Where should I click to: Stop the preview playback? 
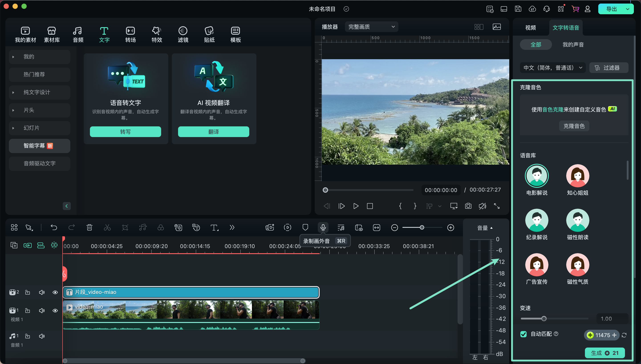click(x=370, y=206)
